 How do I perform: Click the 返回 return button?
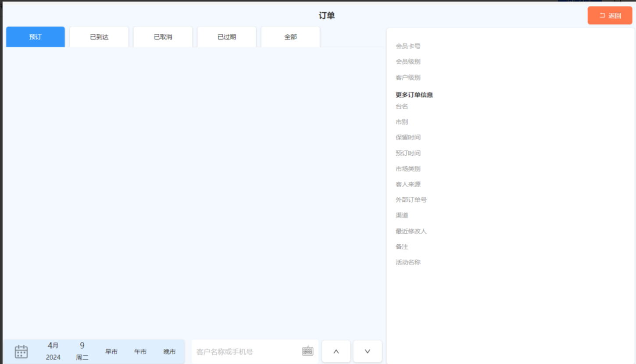(610, 16)
